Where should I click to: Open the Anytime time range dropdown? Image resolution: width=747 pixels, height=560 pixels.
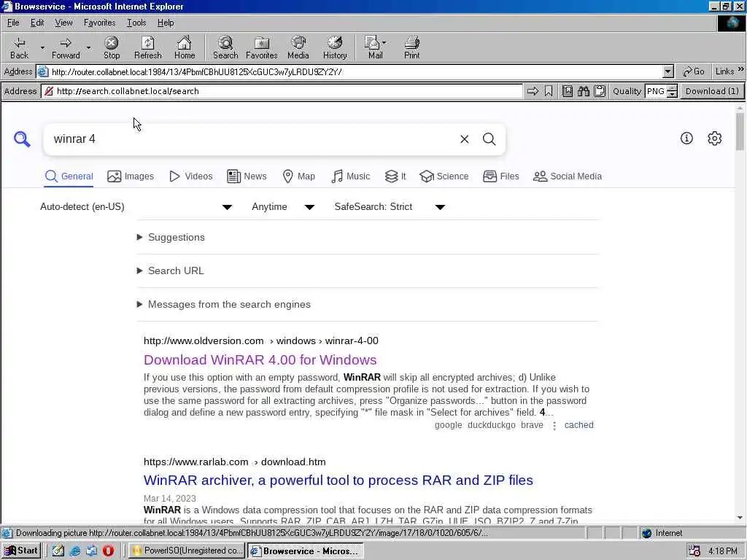pyautogui.click(x=283, y=206)
